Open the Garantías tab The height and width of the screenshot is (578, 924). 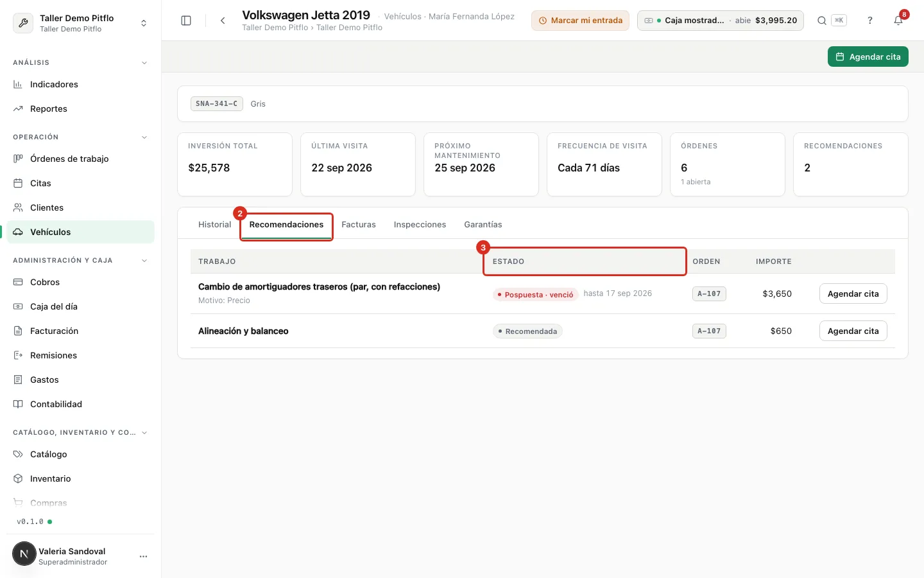click(x=483, y=224)
